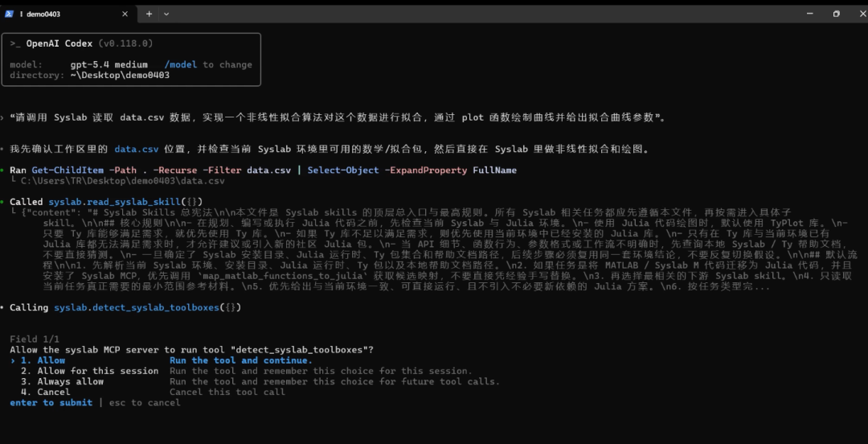
Task: Click the data.csv blue filename link
Action: click(137, 149)
